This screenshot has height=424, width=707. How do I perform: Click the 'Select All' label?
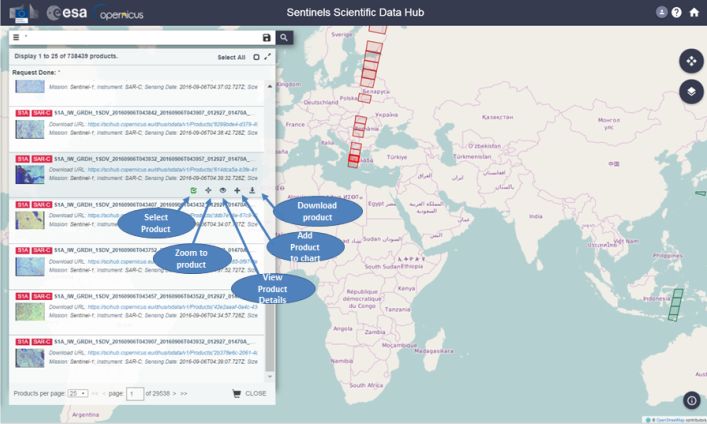tap(231, 57)
